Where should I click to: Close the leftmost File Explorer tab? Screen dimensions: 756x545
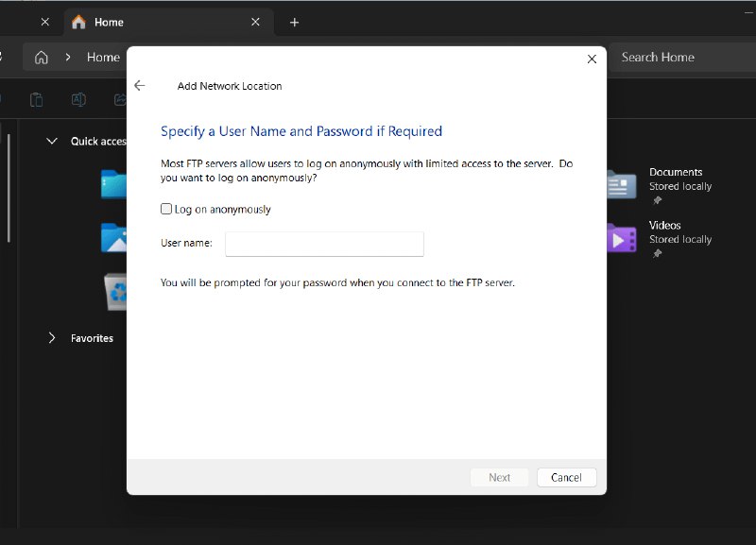[x=44, y=22]
